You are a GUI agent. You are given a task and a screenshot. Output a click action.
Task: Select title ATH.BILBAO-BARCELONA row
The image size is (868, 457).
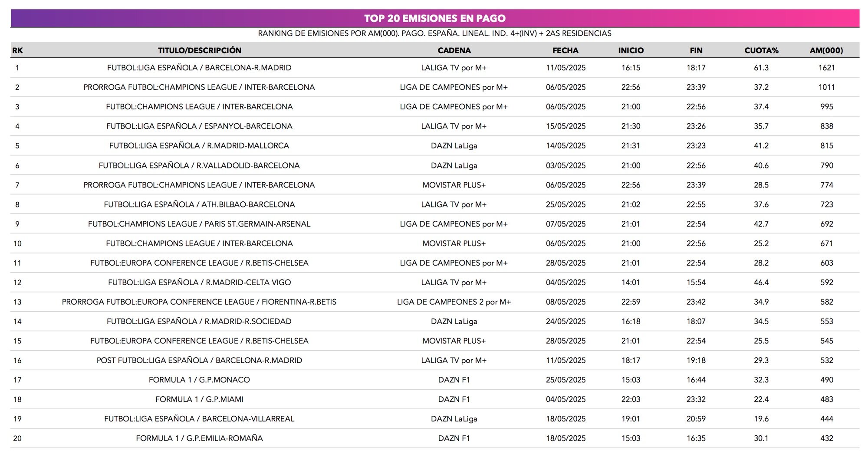(199, 204)
